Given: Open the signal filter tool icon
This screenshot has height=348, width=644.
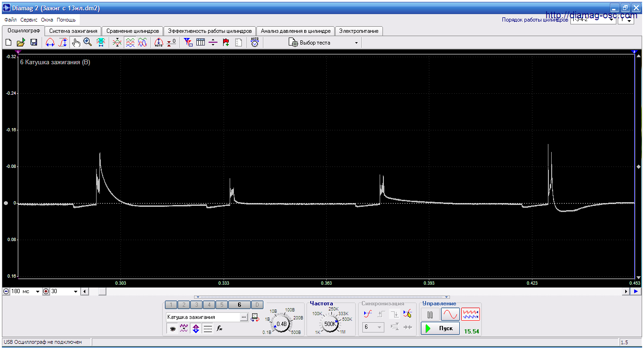Looking at the screenshot, I should [x=188, y=42].
